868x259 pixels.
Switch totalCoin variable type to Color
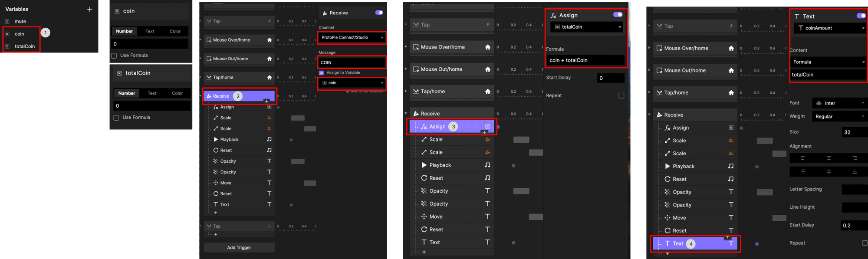tap(177, 93)
